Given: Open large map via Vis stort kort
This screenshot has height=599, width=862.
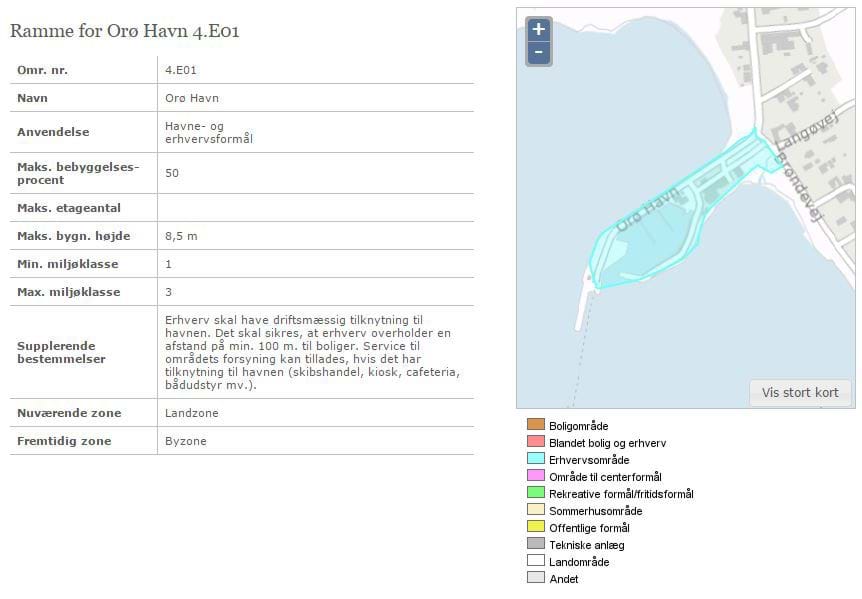Looking at the screenshot, I should tap(800, 392).
